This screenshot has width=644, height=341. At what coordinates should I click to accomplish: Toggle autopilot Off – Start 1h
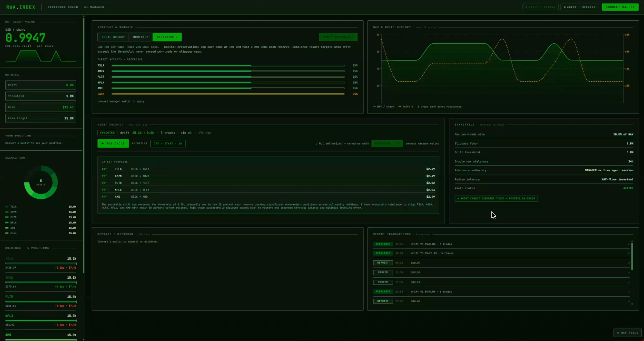pyautogui.click(x=168, y=143)
